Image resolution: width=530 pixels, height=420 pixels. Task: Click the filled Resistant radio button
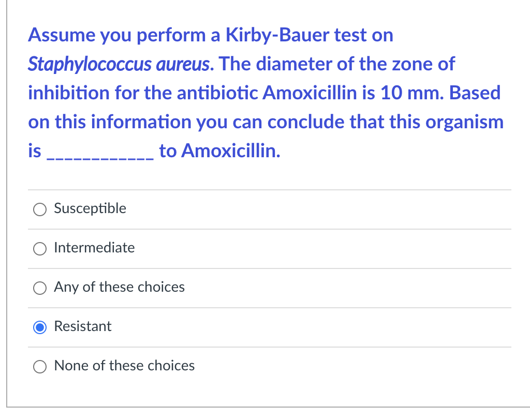click(x=39, y=327)
